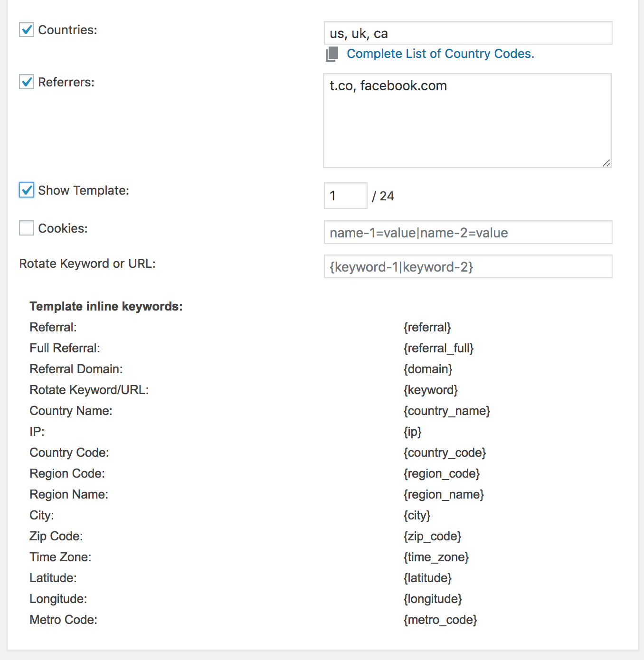Click the {zip_code} keyword text

click(x=432, y=536)
